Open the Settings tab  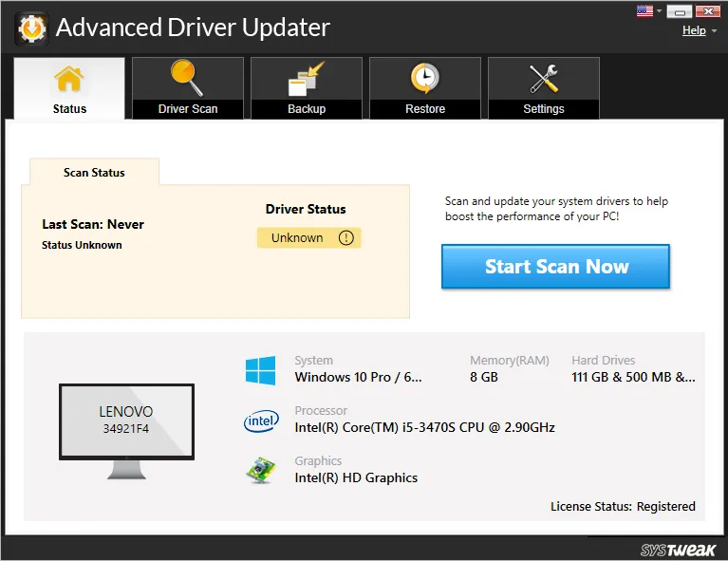pyautogui.click(x=544, y=88)
